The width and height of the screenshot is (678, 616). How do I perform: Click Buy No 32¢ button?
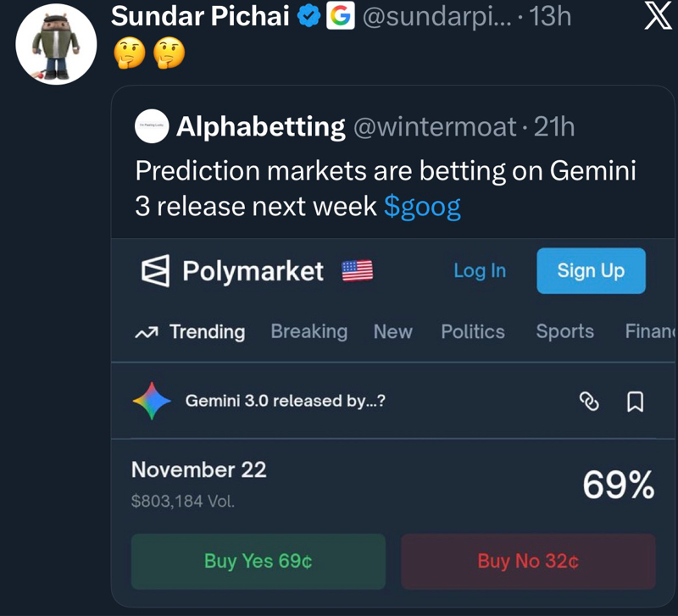pyautogui.click(x=528, y=561)
